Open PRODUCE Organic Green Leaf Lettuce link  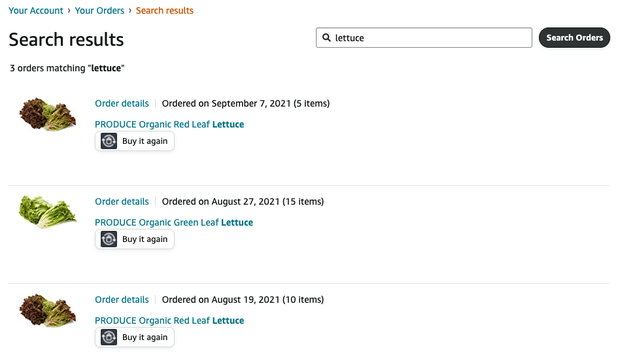pos(174,223)
